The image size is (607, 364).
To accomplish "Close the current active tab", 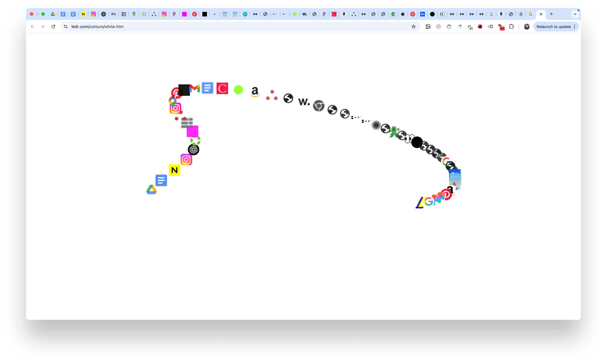I will pyautogui.click(x=541, y=14).
